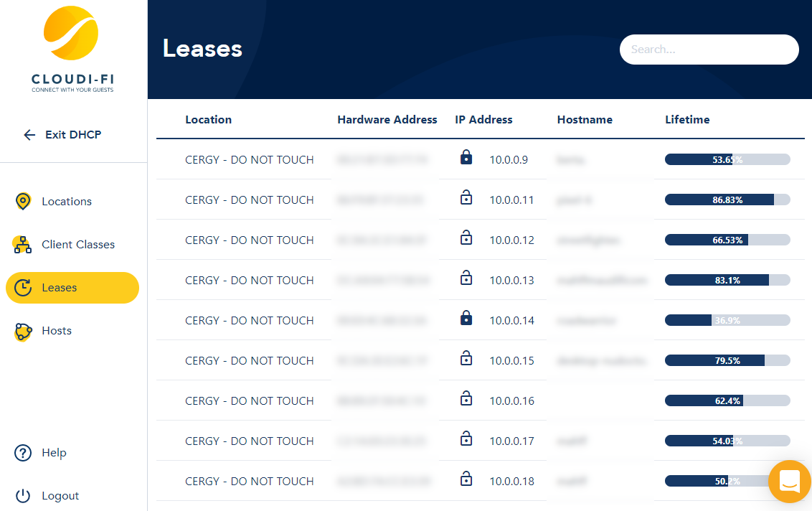Image resolution: width=812 pixels, height=511 pixels.
Task: Lock the lease for 10.0.0.11
Action: point(466,197)
